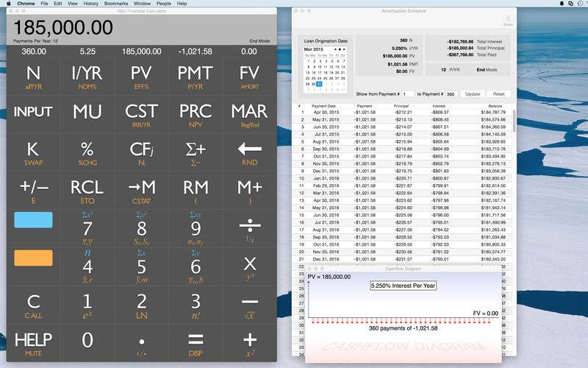
Task: Click the C clear key
Action: click(33, 305)
